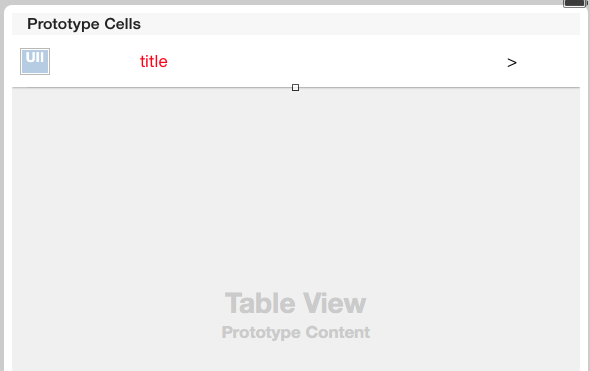Click the cell separator line right of handle
590x371 pixels.
(439, 88)
